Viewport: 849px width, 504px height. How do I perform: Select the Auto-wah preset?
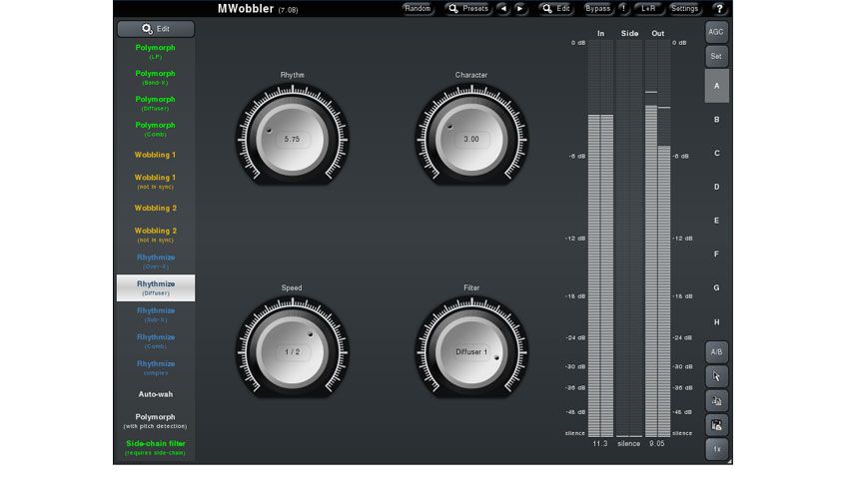click(156, 394)
